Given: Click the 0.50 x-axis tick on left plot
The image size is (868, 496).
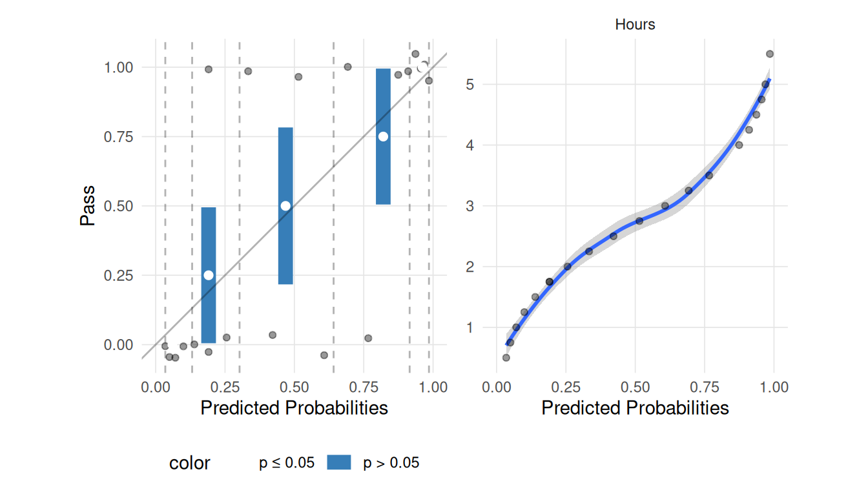Looking at the screenshot, I should coord(294,387).
